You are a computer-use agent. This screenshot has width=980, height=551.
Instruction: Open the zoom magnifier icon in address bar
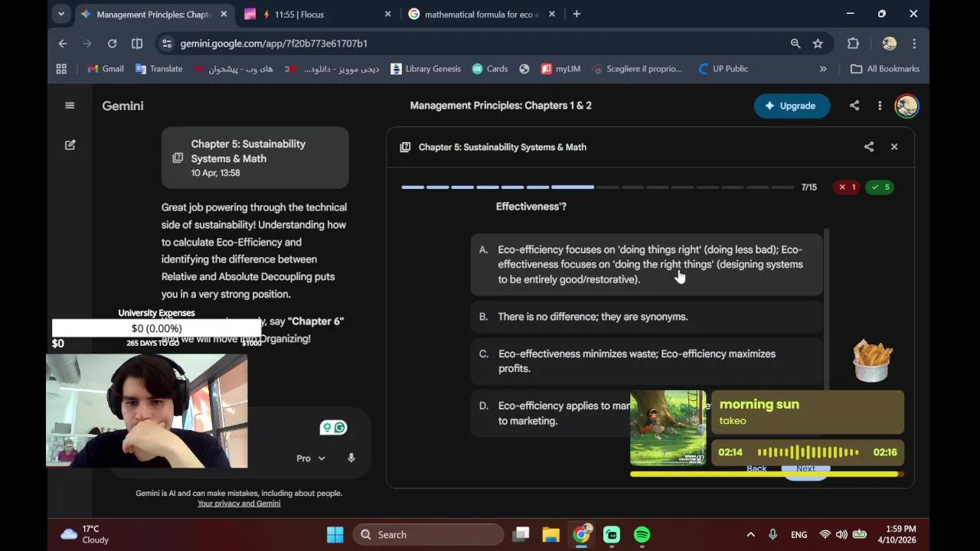point(795,44)
